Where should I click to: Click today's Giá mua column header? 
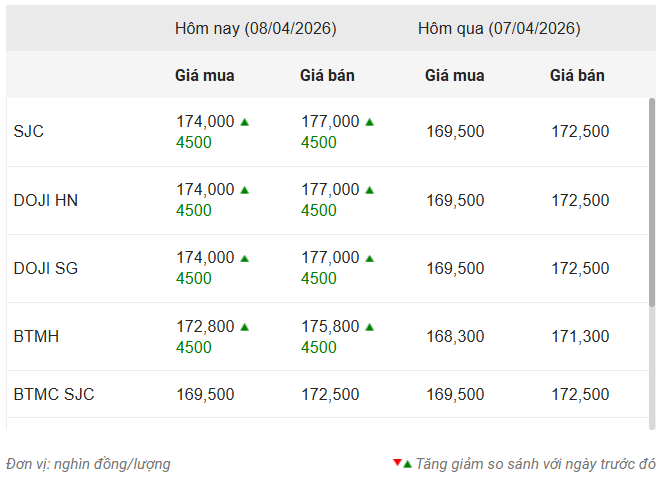205,75
